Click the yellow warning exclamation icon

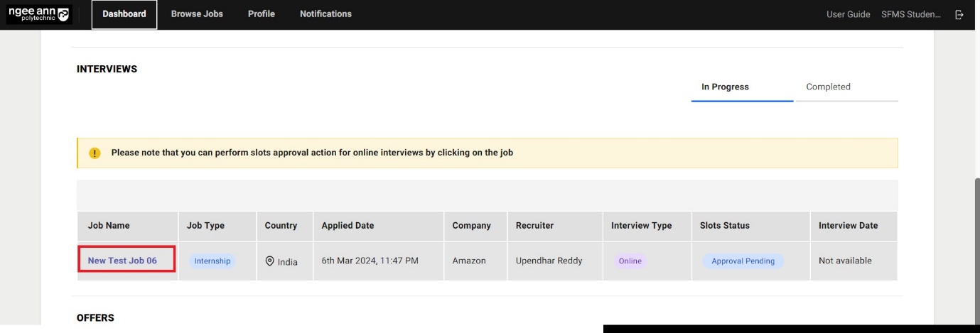tap(95, 153)
